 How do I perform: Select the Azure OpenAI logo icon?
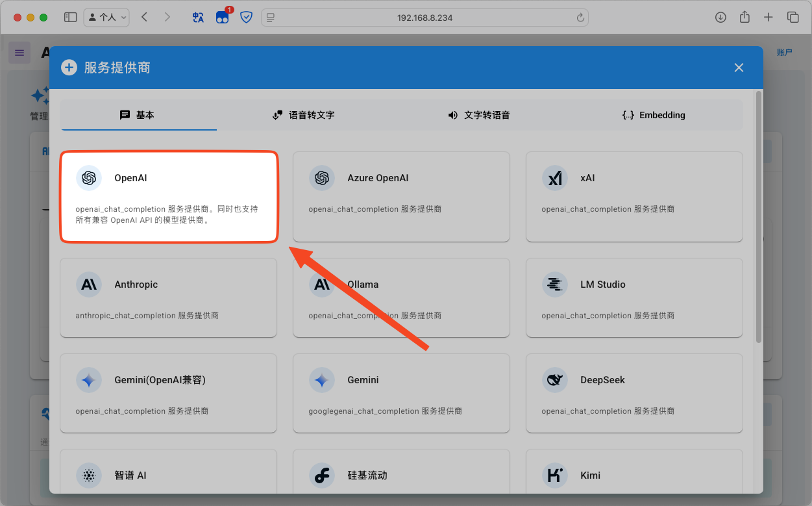click(x=321, y=178)
